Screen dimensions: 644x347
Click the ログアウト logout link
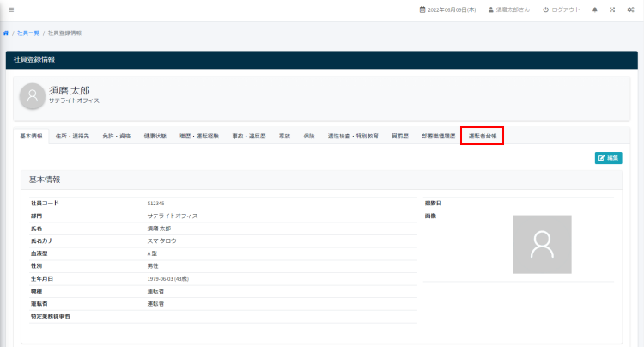(561, 9)
